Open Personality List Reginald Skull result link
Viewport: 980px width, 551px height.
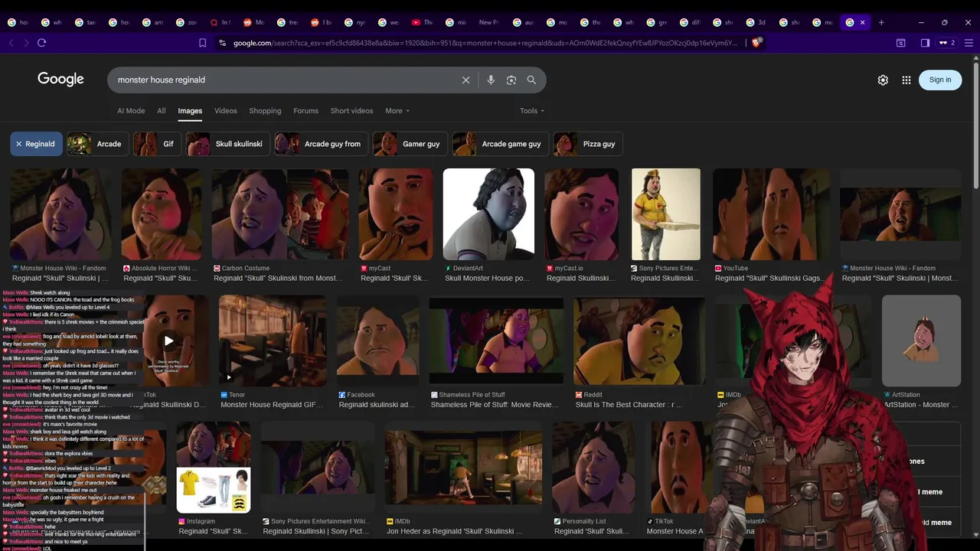[591, 531]
